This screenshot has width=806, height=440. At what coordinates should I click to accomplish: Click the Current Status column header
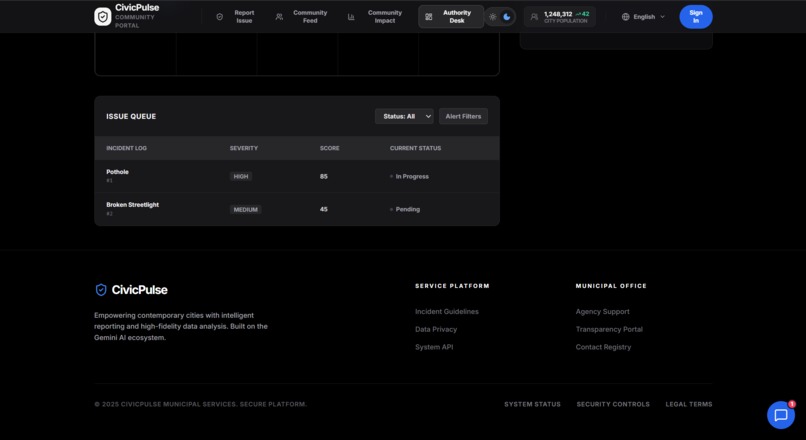[x=415, y=148]
